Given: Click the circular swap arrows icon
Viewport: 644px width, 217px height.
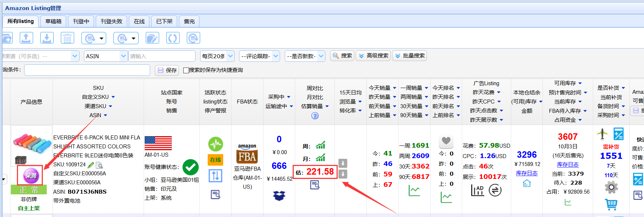Looking at the screenshot, I should tap(495, 190).
